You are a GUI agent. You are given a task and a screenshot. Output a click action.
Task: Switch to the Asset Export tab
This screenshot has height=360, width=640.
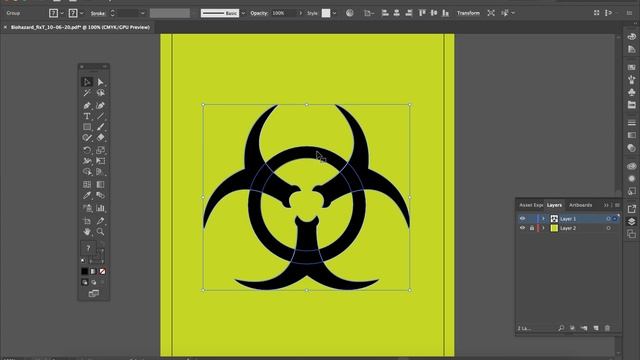tap(531, 205)
